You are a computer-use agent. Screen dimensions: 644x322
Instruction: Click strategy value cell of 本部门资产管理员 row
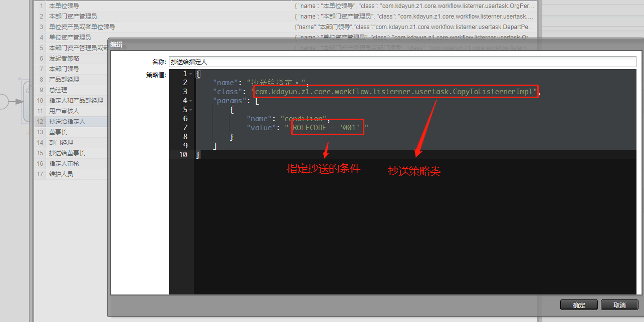click(x=414, y=16)
